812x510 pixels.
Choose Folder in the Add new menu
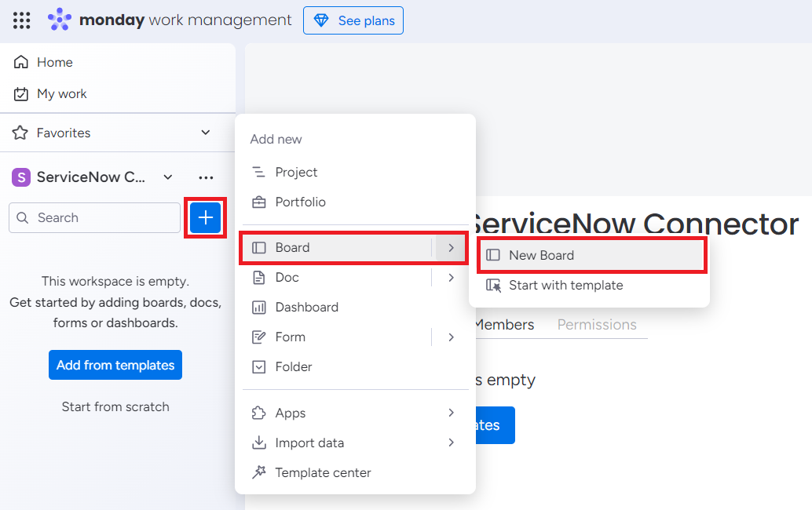click(x=355, y=366)
